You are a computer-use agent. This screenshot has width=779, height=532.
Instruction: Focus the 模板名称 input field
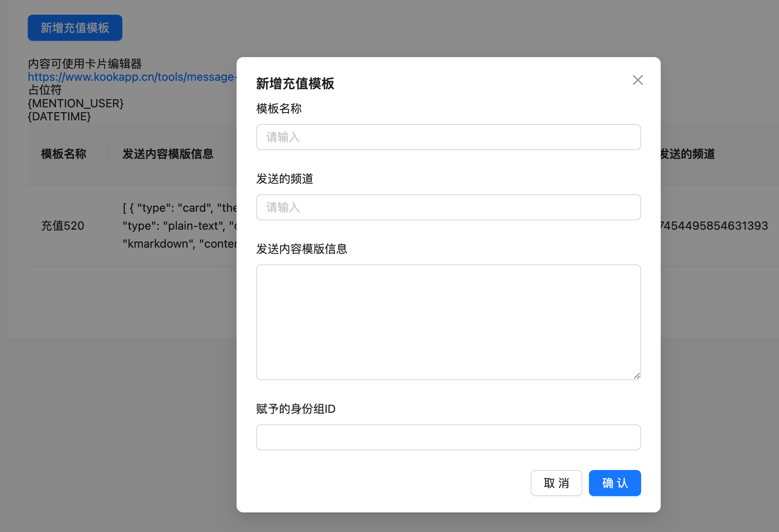point(448,137)
